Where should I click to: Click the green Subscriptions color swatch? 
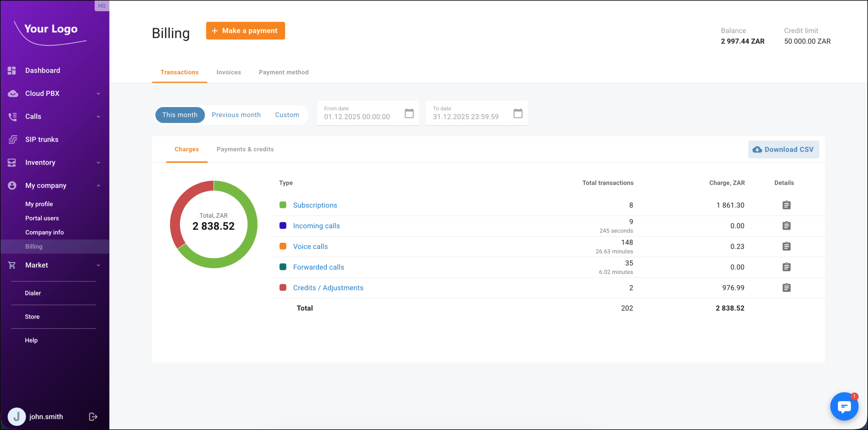(x=283, y=205)
